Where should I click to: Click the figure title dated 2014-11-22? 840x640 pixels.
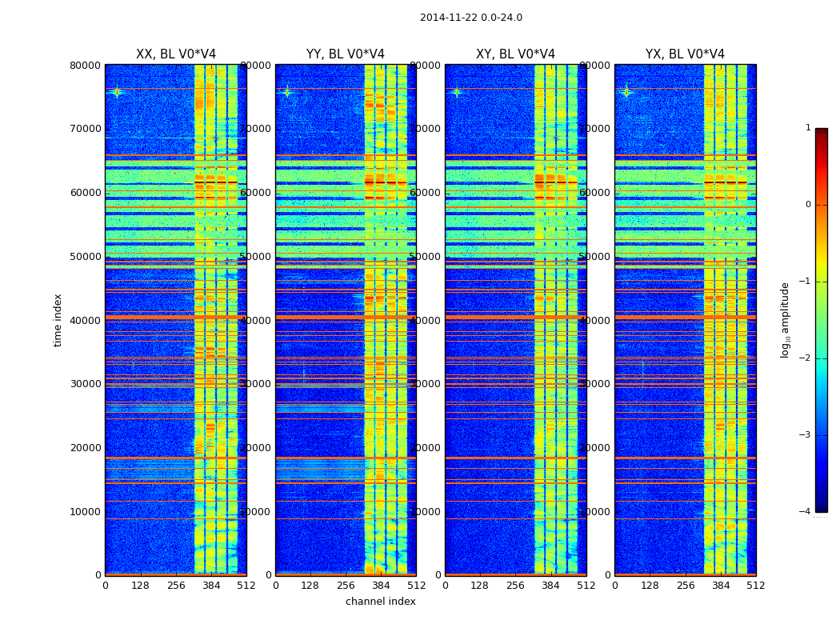pos(470,18)
